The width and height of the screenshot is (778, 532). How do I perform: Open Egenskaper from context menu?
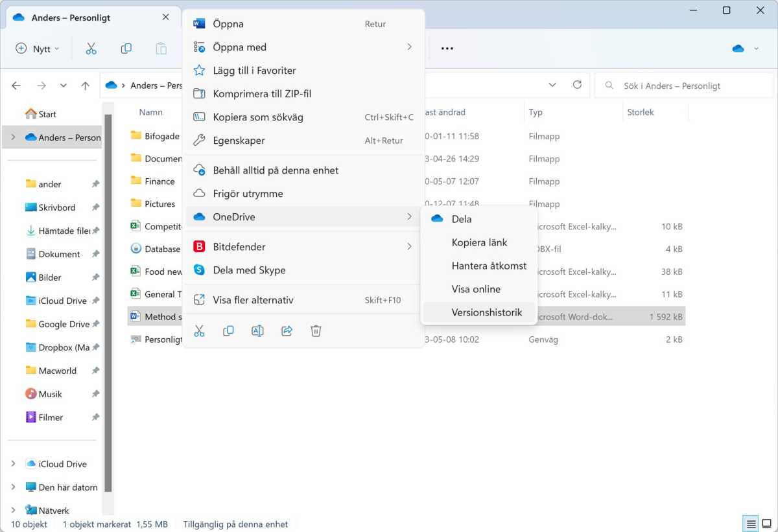(303, 141)
